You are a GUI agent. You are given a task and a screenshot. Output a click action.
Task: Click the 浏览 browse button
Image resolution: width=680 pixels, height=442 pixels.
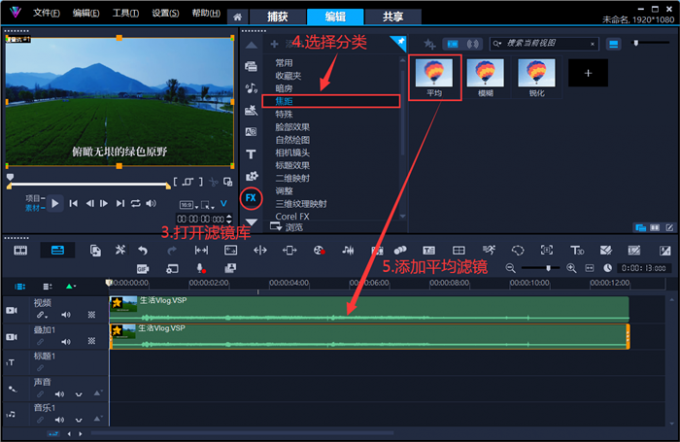[288, 227]
